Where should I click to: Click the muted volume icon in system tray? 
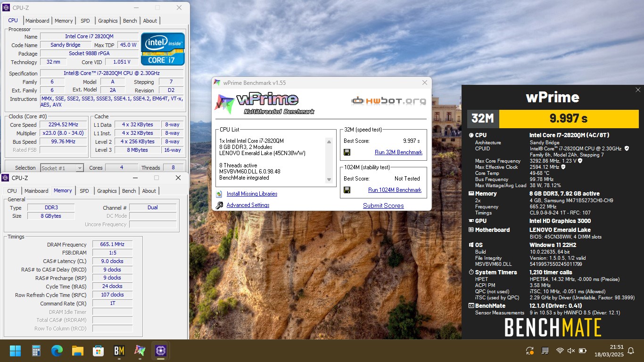pyautogui.click(x=571, y=351)
